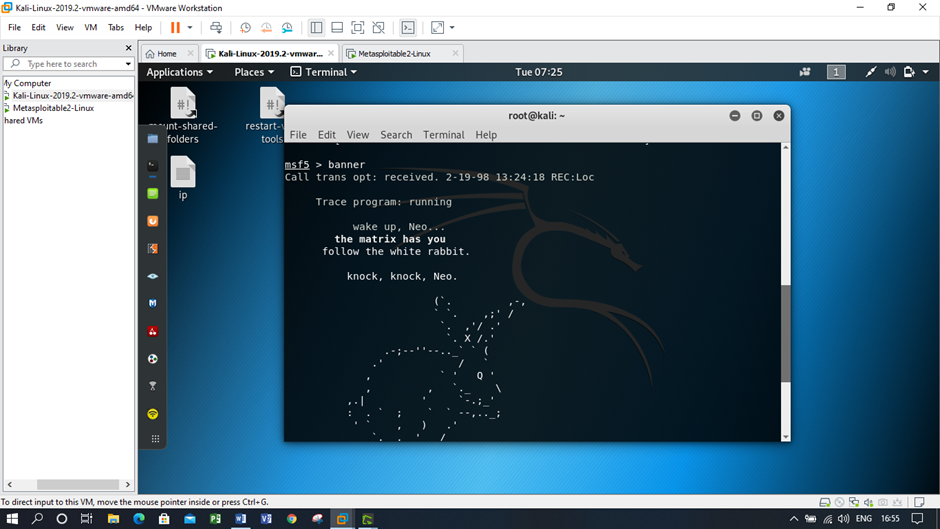The image size is (940, 529).
Task: Open terminal View menu
Action: point(358,135)
